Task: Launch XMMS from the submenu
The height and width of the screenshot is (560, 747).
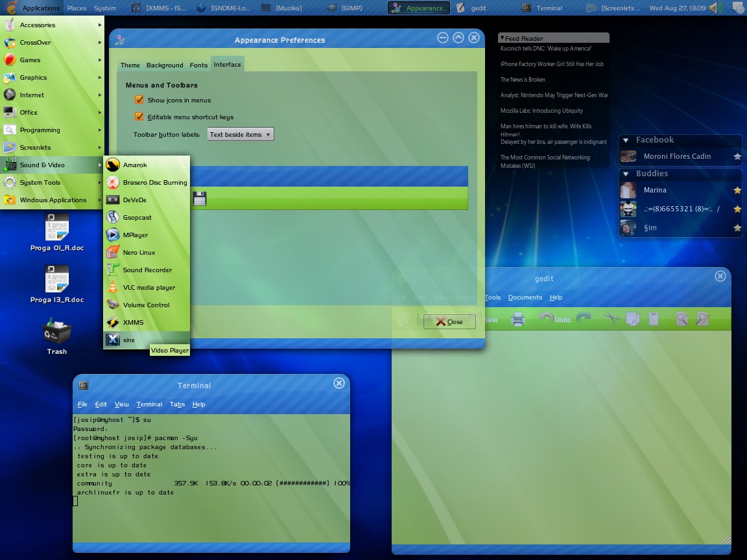Action: coord(147,322)
